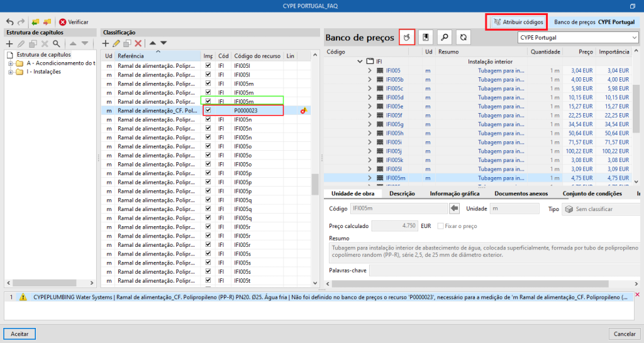The width and height of the screenshot is (644, 343).
Task: Expand the 'I - Instalações' chapter folder
Action: [11, 72]
